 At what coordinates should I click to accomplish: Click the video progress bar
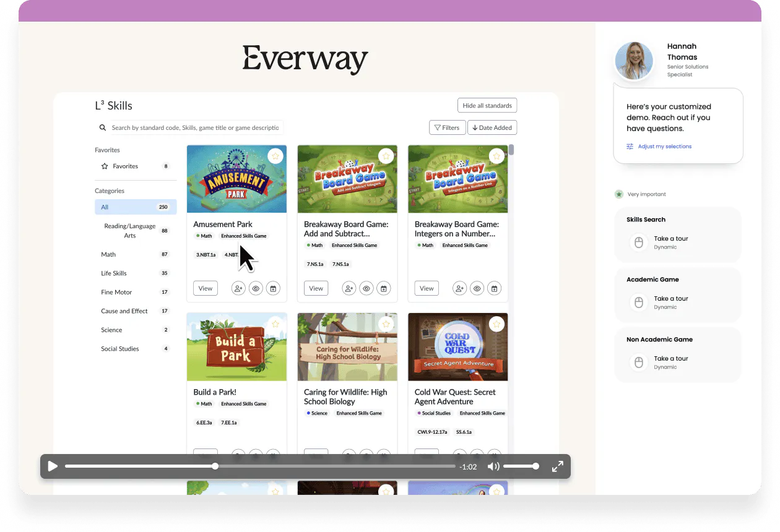pos(260,466)
